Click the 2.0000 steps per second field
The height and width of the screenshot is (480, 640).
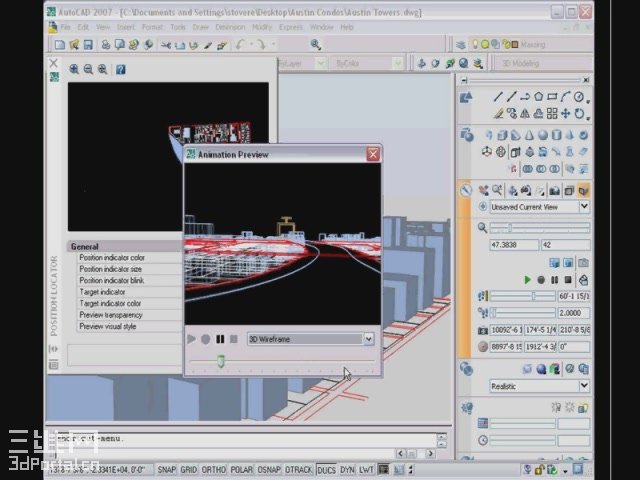(573, 313)
